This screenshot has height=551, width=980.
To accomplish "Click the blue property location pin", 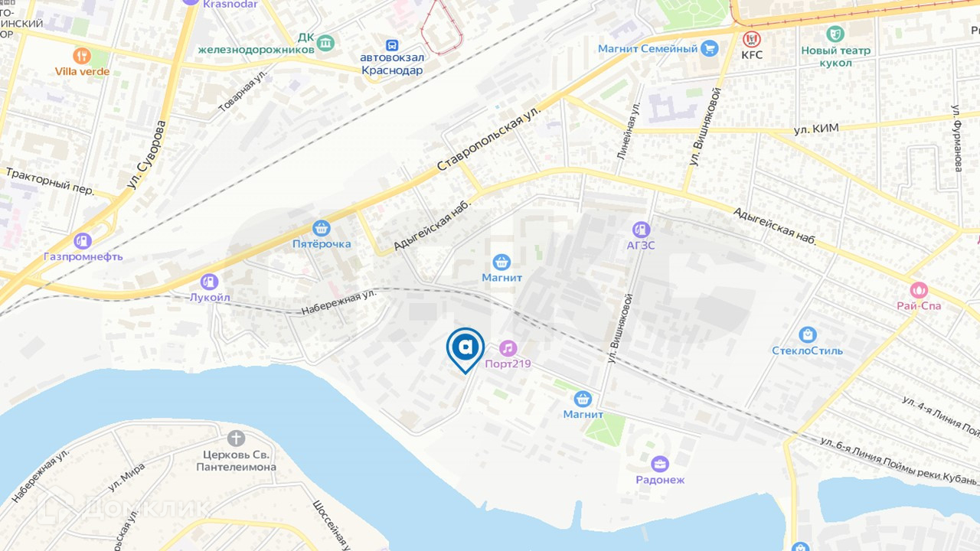I will [465, 350].
